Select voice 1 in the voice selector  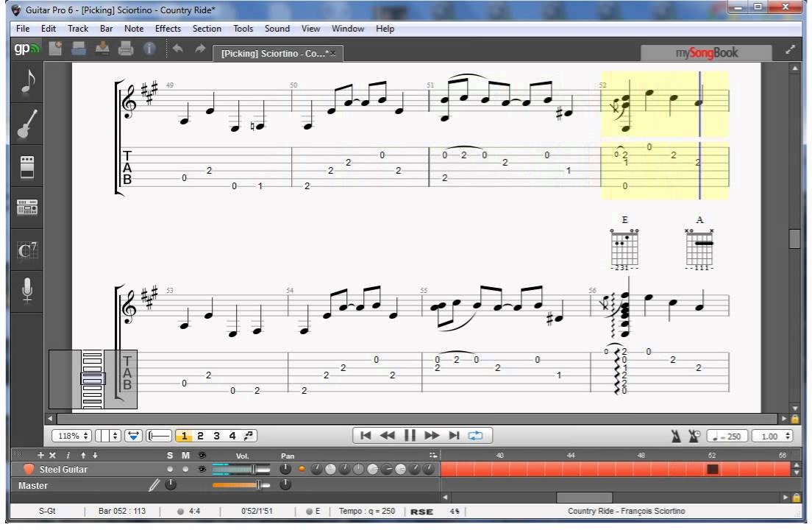[x=184, y=436]
